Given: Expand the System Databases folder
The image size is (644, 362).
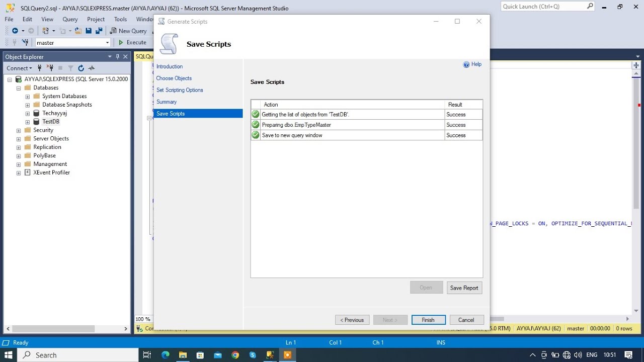Looking at the screenshot, I should (28, 97).
